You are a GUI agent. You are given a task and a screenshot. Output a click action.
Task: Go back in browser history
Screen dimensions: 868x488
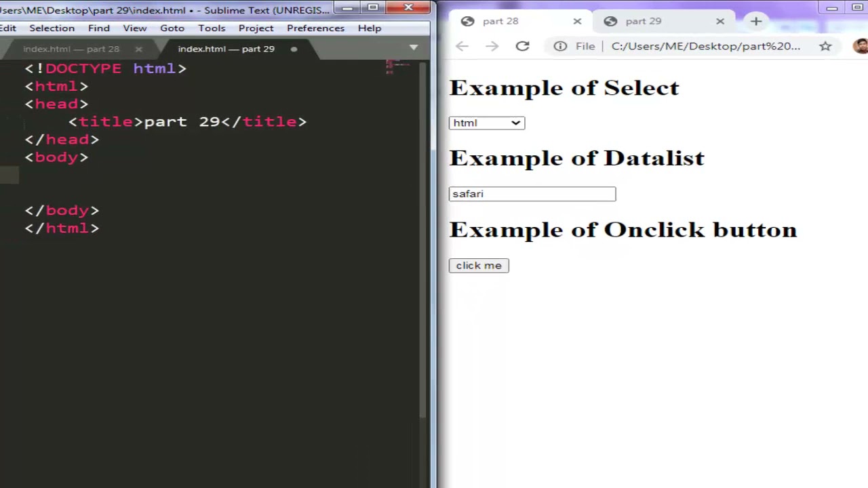click(462, 46)
